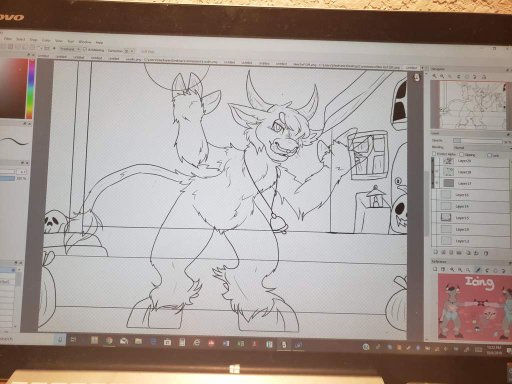
Task: Open the Window menu
Action: (85, 42)
